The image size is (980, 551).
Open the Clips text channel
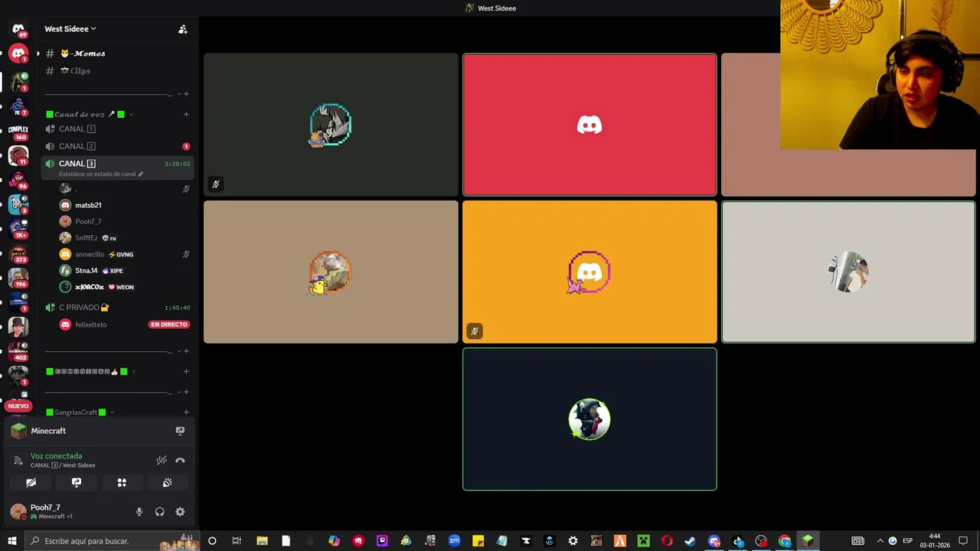[117, 70]
